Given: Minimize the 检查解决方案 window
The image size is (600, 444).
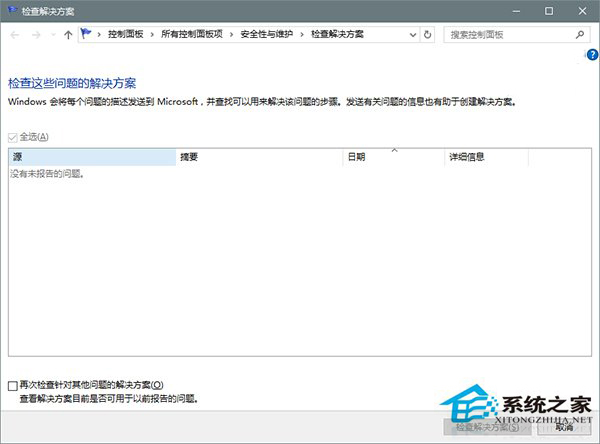Looking at the screenshot, I should click(x=516, y=11).
